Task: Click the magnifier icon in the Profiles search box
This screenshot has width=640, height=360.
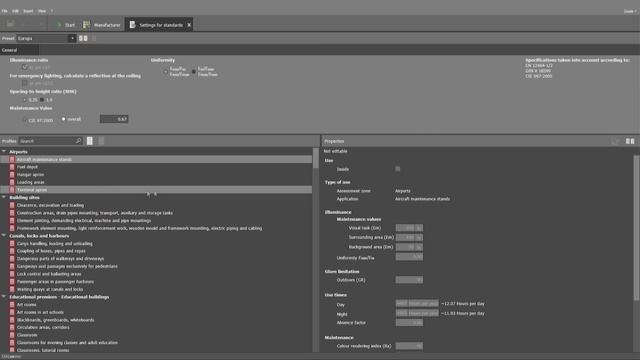Action: (78, 141)
